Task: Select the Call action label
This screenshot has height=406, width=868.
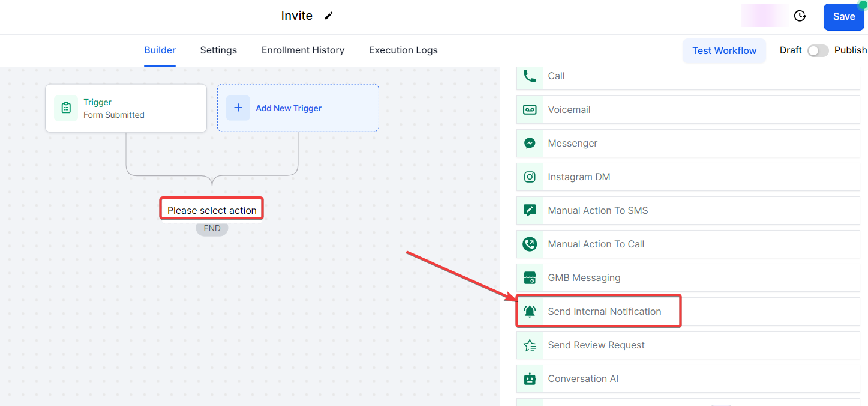Action: [x=557, y=76]
